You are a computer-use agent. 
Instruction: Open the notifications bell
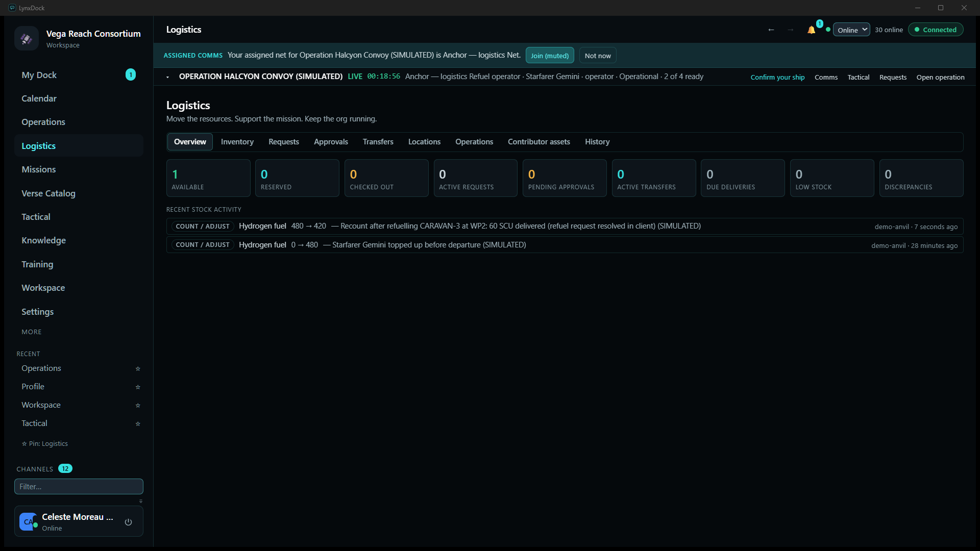[x=811, y=30]
